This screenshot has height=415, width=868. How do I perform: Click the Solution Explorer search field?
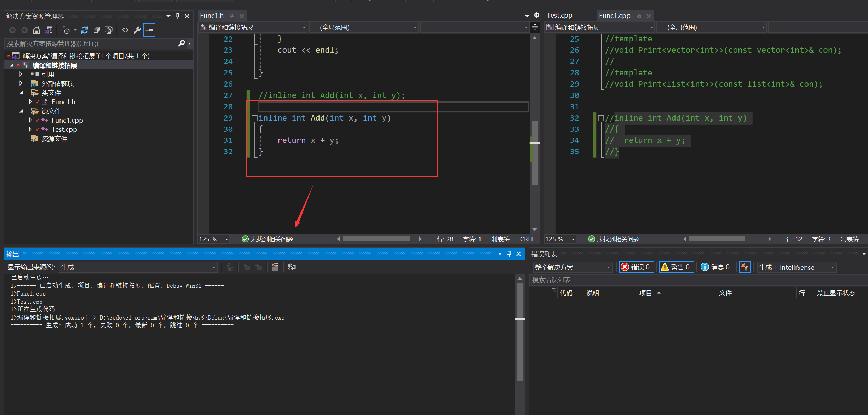pos(92,43)
